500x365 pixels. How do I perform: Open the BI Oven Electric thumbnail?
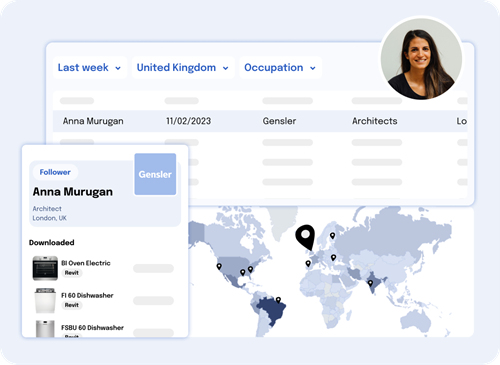pos(45,268)
